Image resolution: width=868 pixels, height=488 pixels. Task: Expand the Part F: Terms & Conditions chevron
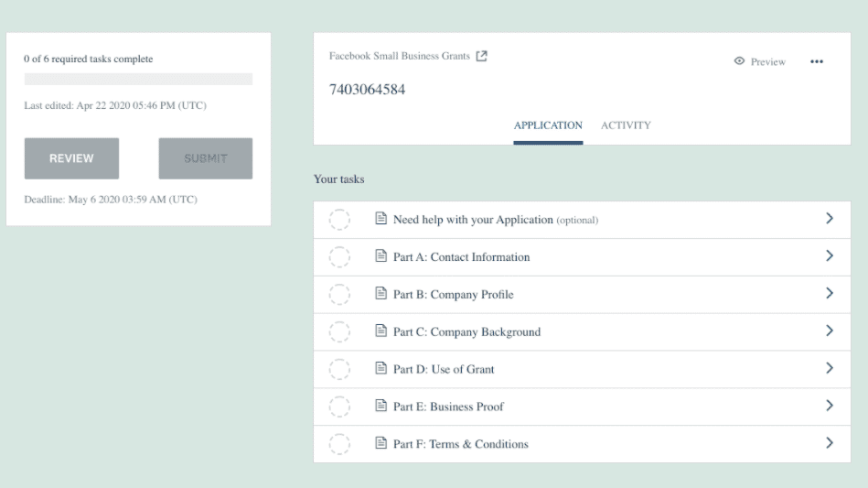[x=830, y=442]
